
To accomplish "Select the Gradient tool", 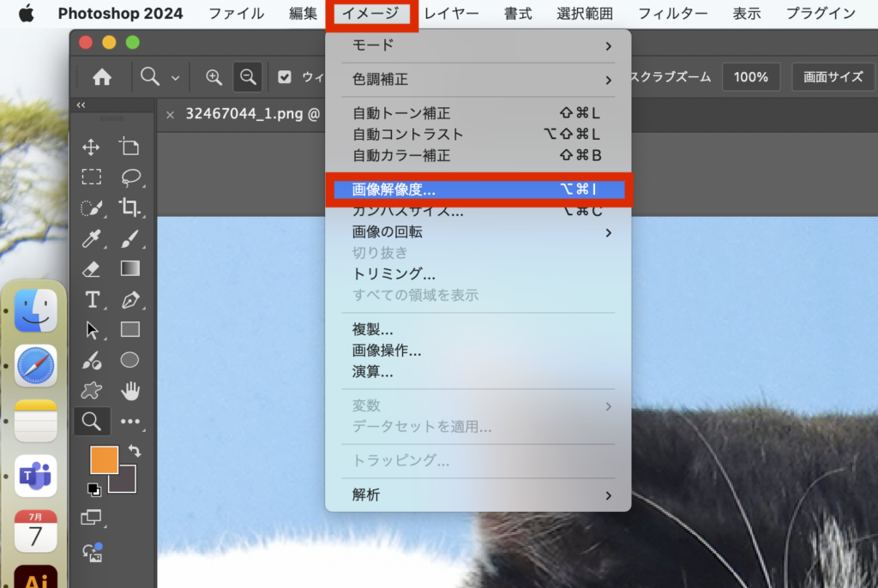I will tap(130, 269).
